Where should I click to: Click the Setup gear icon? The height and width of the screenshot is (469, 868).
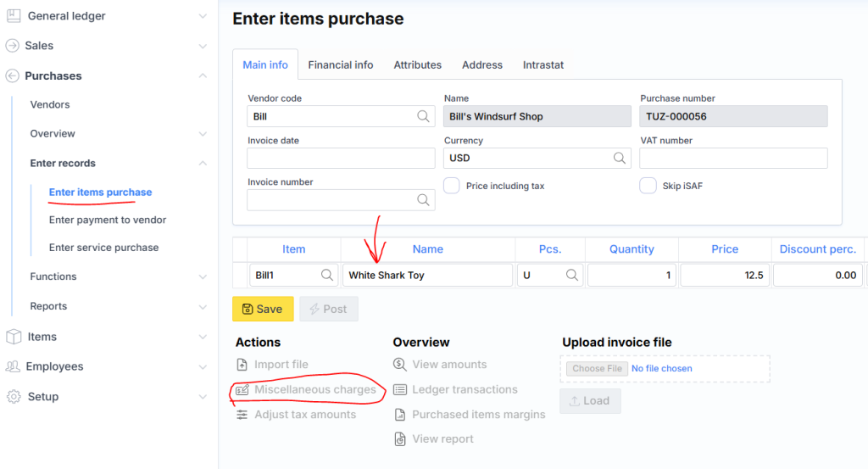[13, 396]
